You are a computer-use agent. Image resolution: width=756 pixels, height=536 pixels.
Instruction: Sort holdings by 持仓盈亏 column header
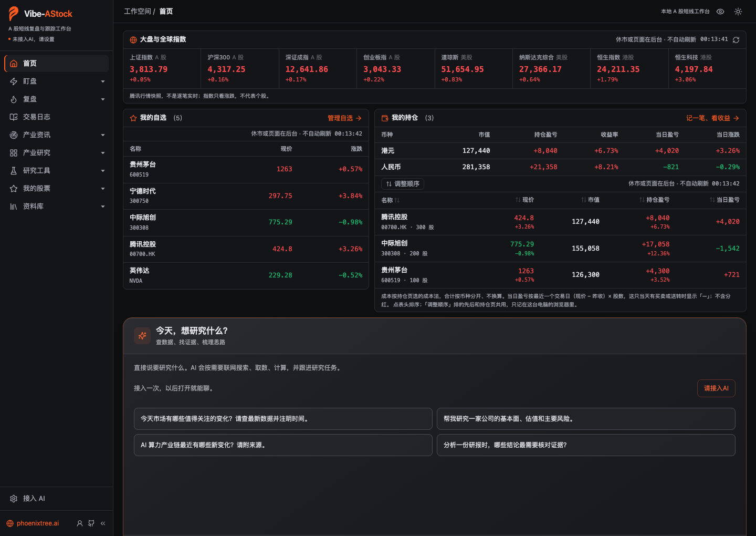pyautogui.click(x=654, y=200)
